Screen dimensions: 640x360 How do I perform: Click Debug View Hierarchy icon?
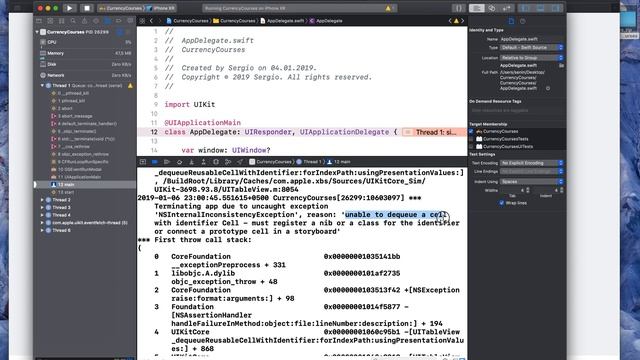(216, 162)
